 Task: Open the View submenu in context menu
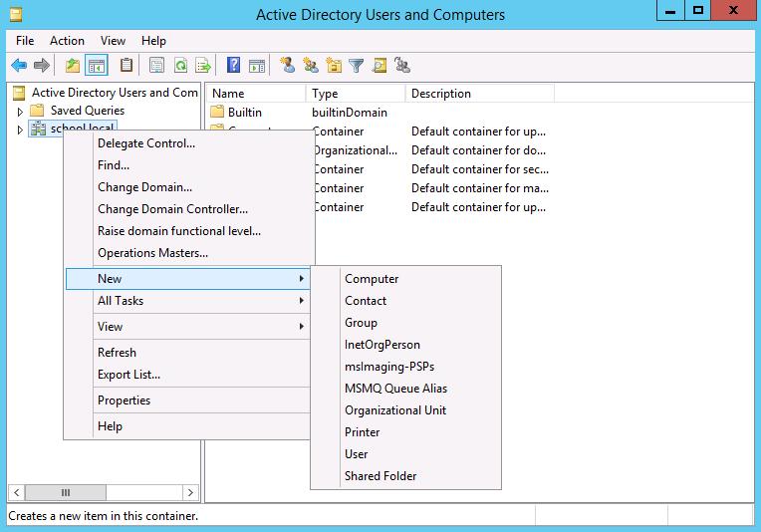tap(187, 327)
